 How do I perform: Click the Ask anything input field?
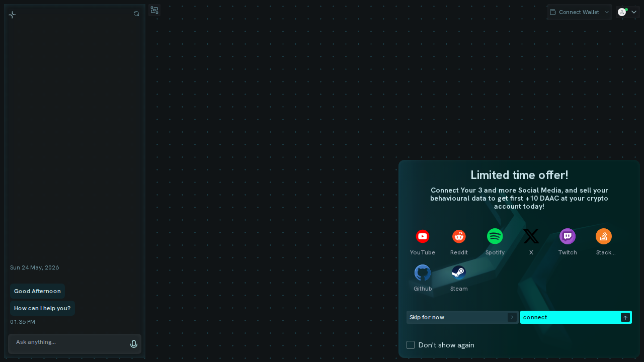click(x=74, y=344)
